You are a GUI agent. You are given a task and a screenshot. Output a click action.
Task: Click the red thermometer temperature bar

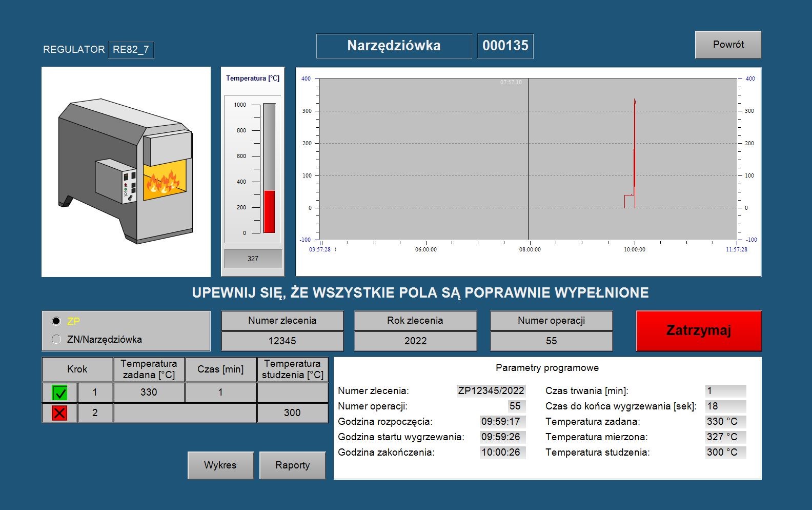click(269, 211)
